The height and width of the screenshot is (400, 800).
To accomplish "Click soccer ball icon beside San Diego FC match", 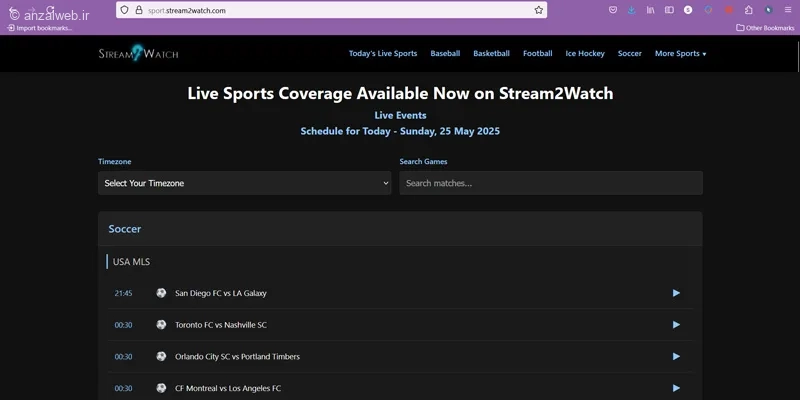I will (x=161, y=293).
